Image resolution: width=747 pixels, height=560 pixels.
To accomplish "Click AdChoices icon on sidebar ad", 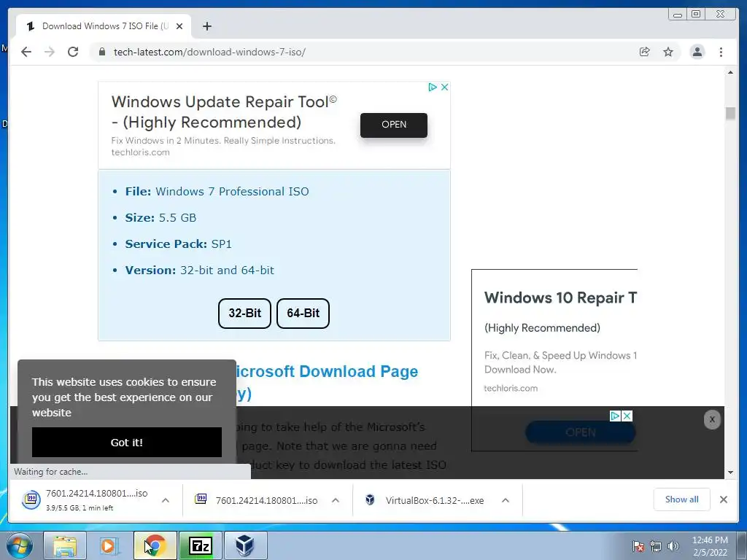I will (615, 416).
